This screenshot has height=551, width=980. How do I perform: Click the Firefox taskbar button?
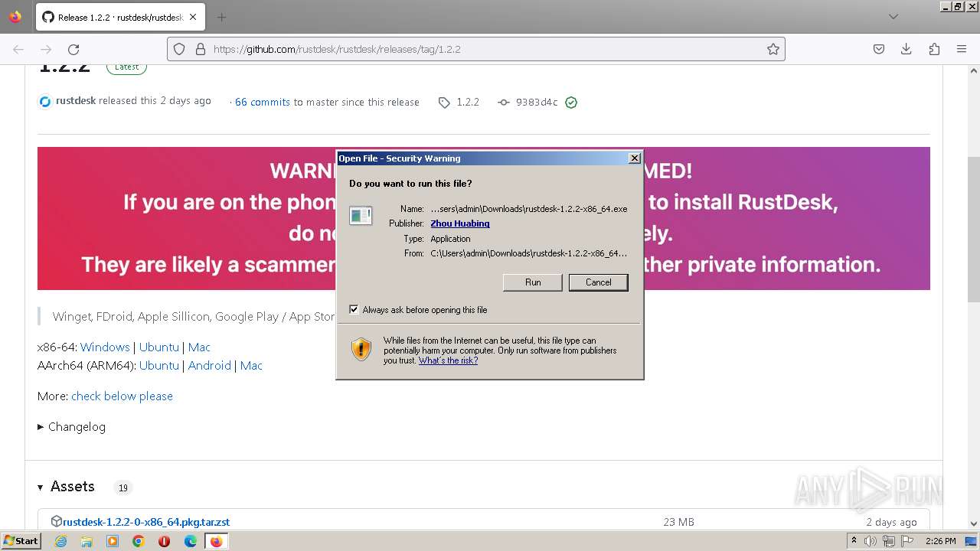coord(216,541)
